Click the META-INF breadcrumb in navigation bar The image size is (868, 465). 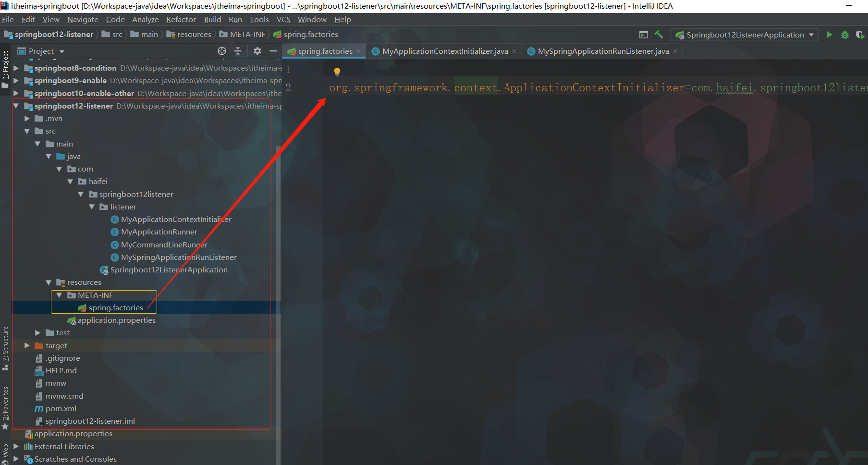point(243,35)
